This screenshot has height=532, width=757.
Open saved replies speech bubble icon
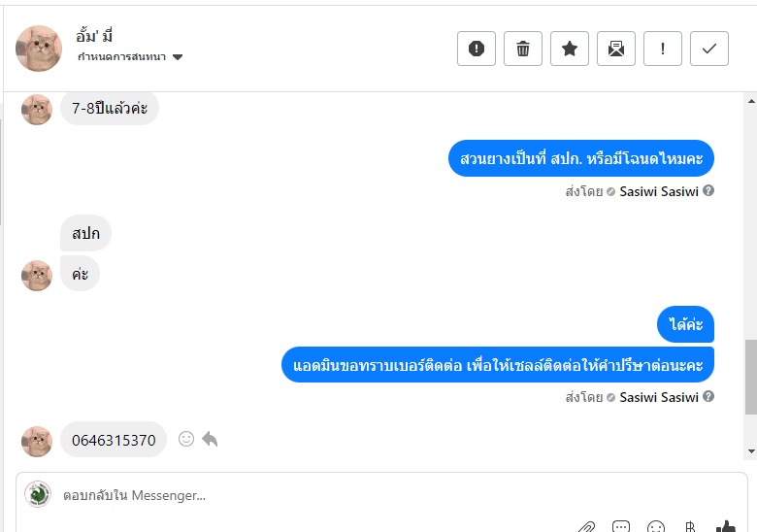621,527
